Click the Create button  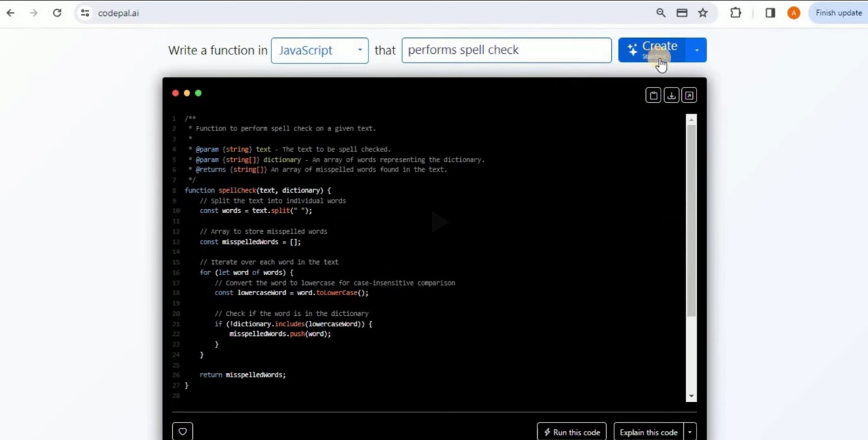coord(652,50)
